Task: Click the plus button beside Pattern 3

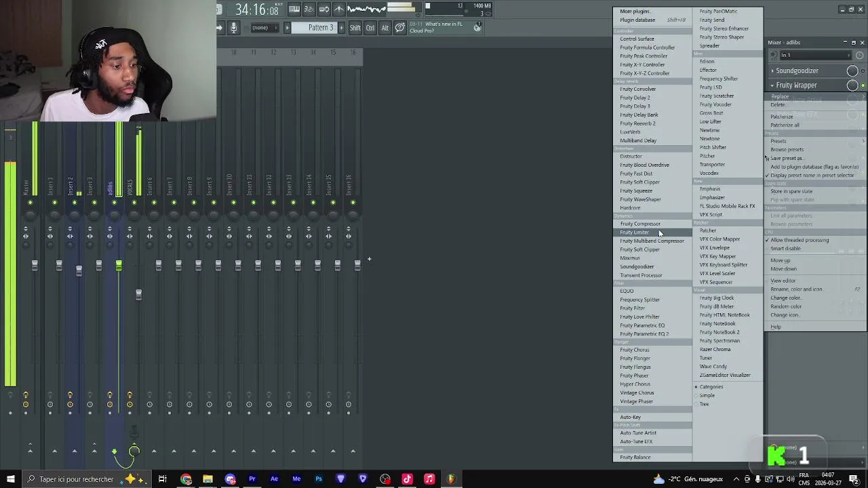Action: 341,28
